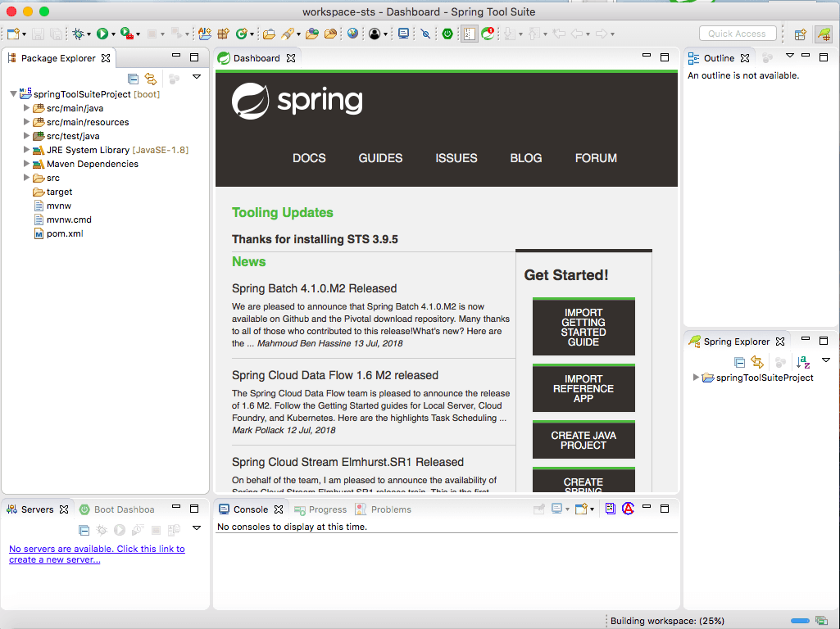
Task: Click the Open Console monitor toolbar icon
Action: pyautogui.click(x=404, y=34)
